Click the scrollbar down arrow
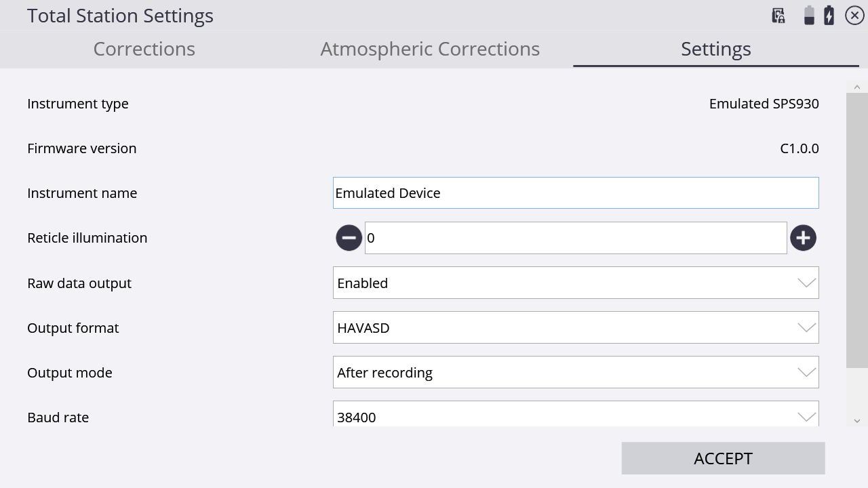 tap(857, 421)
